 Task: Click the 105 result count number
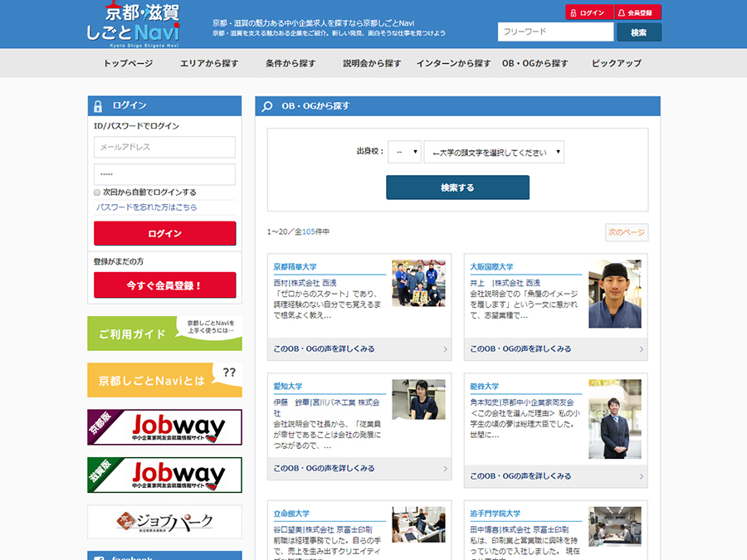(x=309, y=232)
